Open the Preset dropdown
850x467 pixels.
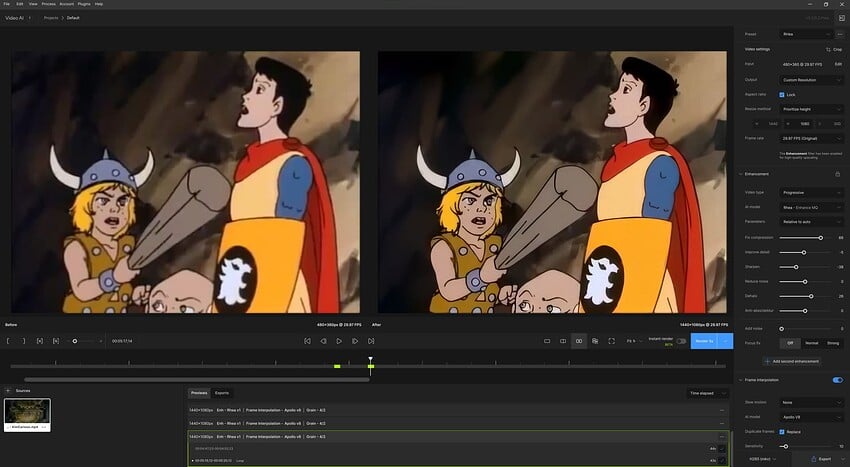click(x=806, y=34)
